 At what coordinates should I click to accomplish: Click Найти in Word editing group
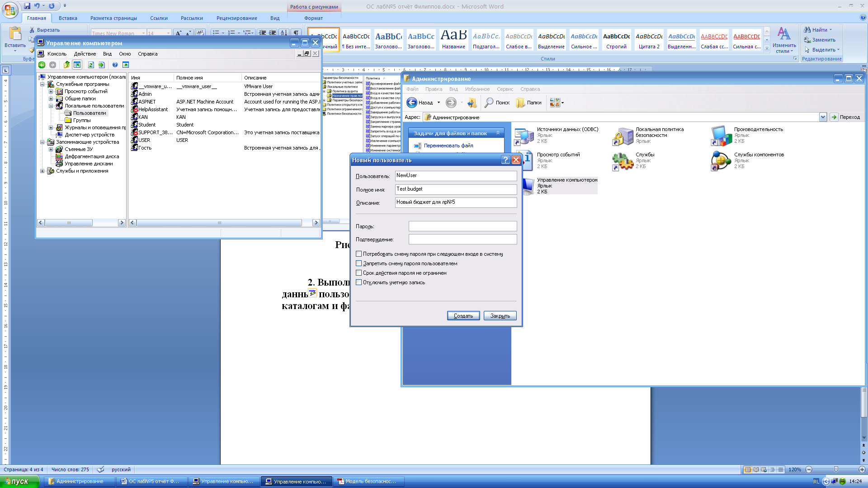click(x=818, y=30)
